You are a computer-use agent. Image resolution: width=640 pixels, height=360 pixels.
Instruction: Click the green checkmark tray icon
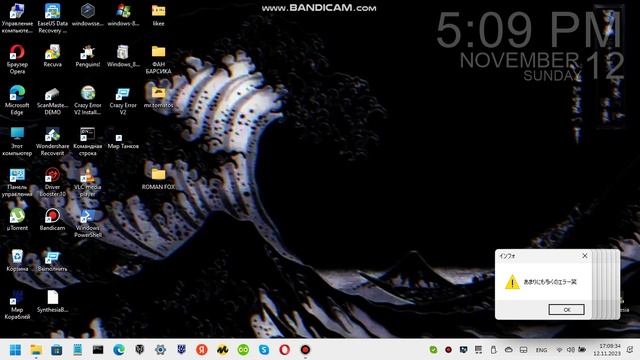tap(433, 350)
